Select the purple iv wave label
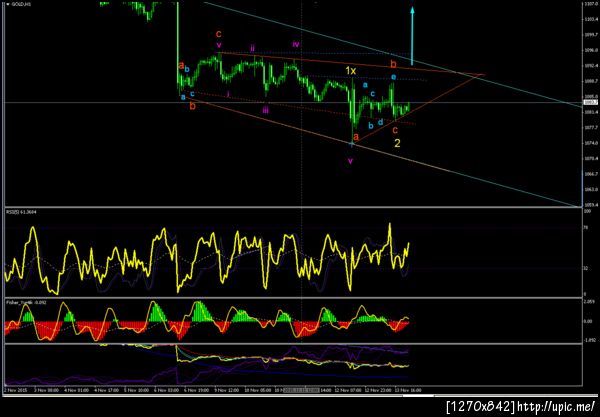 [x=295, y=44]
